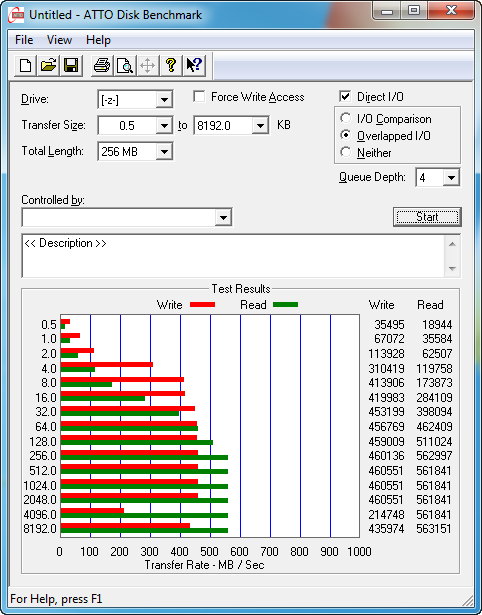Click the Write column header above results
482x615 pixels.
pyautogui.click(x=382, y=305)
